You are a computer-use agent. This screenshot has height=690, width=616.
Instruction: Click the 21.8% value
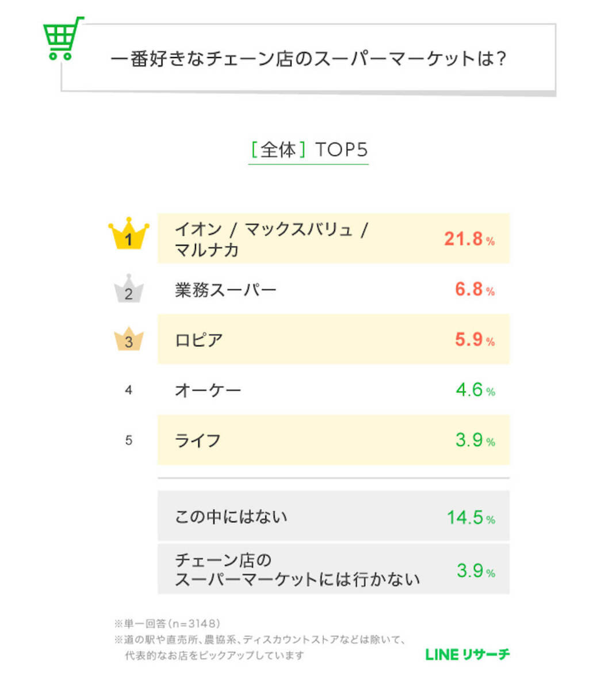point(469,239)
